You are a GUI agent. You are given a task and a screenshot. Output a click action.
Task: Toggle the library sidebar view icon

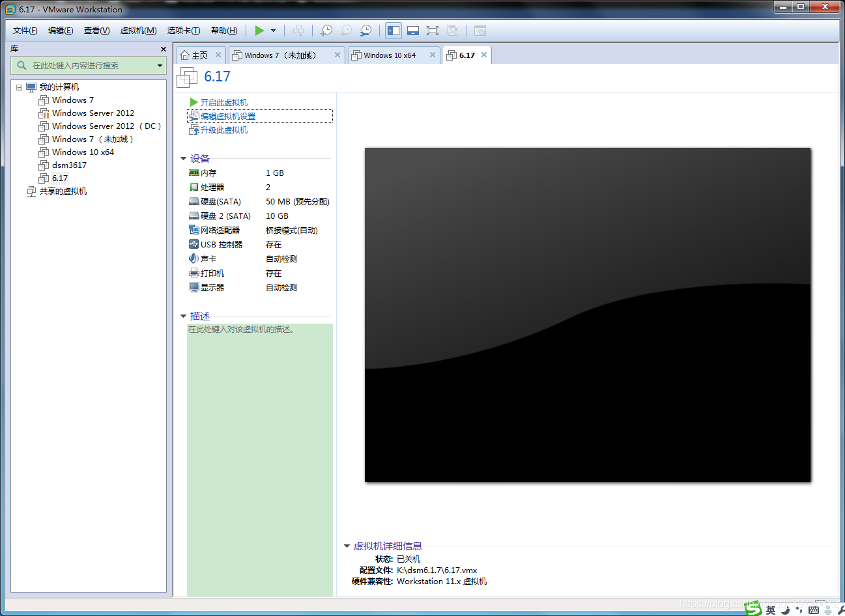coord(394,31)
